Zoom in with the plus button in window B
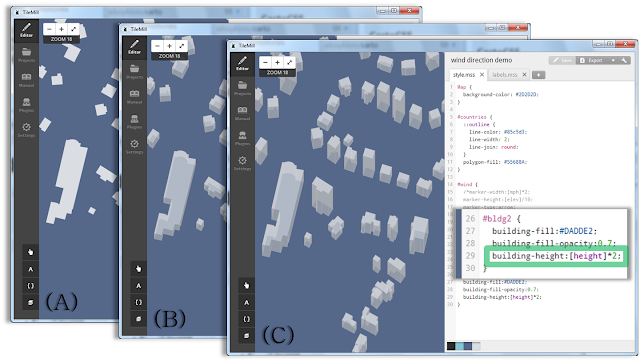 pyautogui.click(x=169, y=46)
